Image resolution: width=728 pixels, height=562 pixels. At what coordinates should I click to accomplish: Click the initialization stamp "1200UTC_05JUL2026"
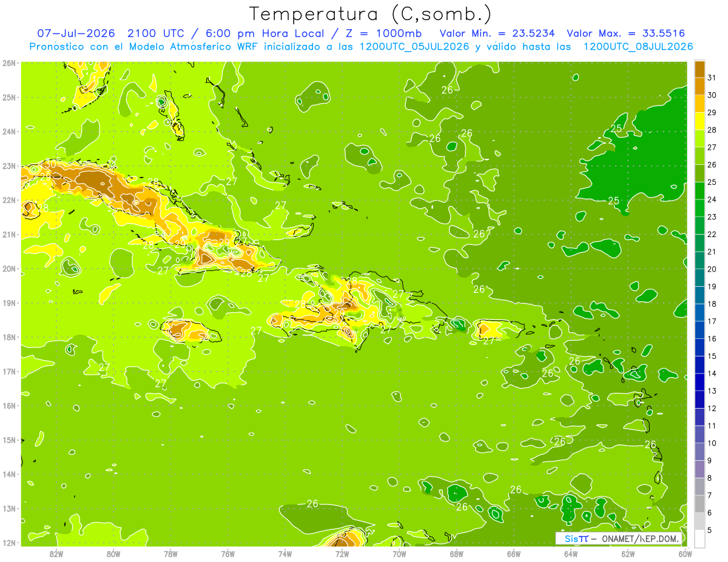(x=414, y=47)
